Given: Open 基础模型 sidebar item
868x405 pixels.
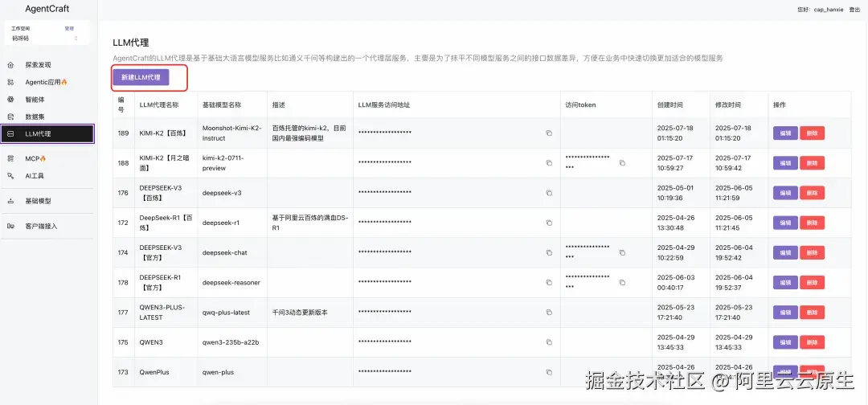Looking at the screenshot, I should pos(39,201).
